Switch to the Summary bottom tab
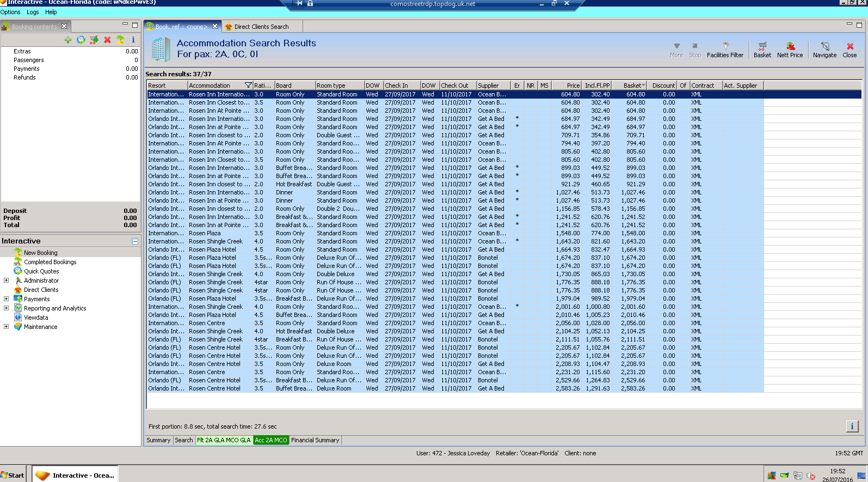The height and width of the screenshot is (482, 868). (158, 440)
